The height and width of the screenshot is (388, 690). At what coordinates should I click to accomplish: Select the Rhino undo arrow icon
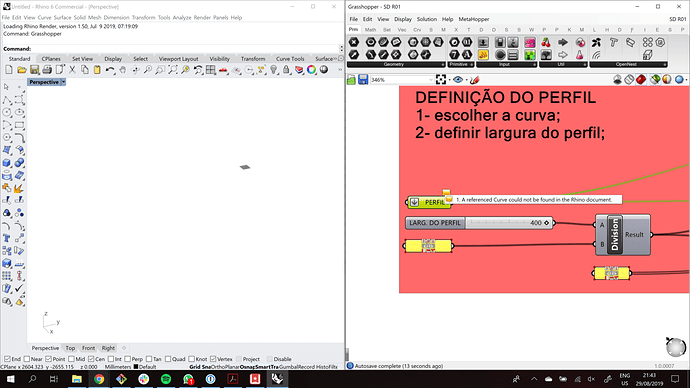pyautogui.click(x=110, y=70)
